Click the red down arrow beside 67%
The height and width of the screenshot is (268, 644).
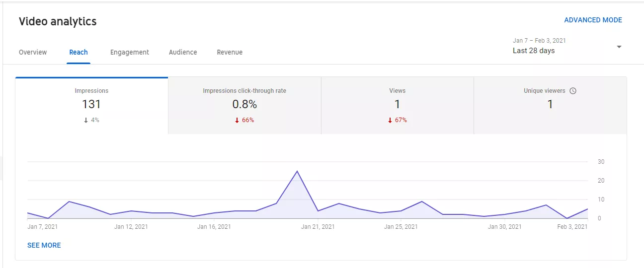(x=390, y=120)
